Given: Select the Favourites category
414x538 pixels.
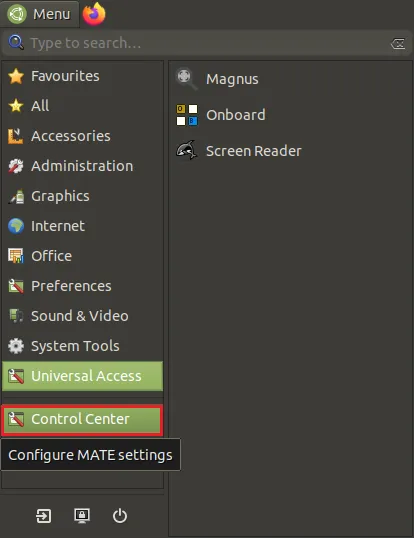Looking at the screenshot, I should (x=82, y=76).
